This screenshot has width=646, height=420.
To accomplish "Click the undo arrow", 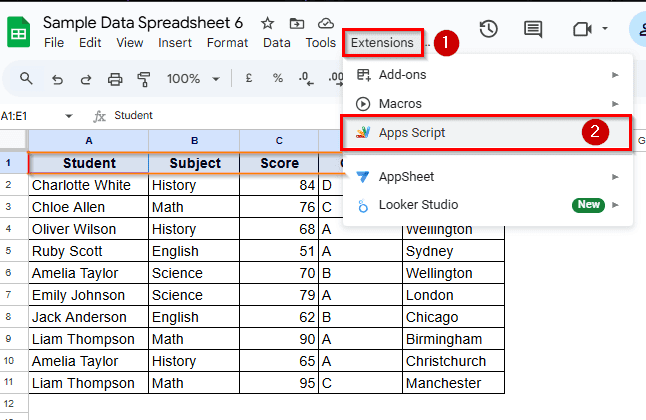I will tap(57, 78).
